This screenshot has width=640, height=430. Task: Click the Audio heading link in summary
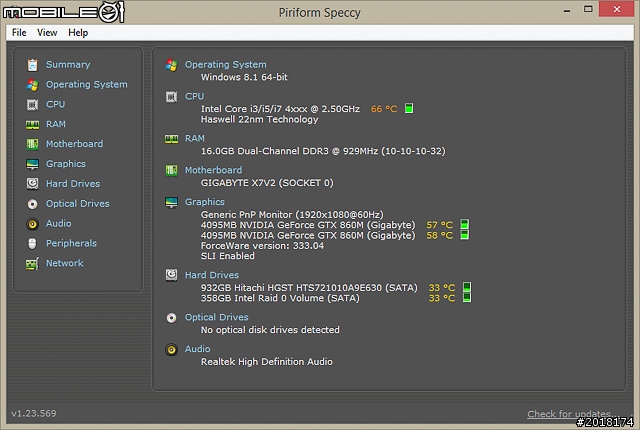click(x=198, y=349)
